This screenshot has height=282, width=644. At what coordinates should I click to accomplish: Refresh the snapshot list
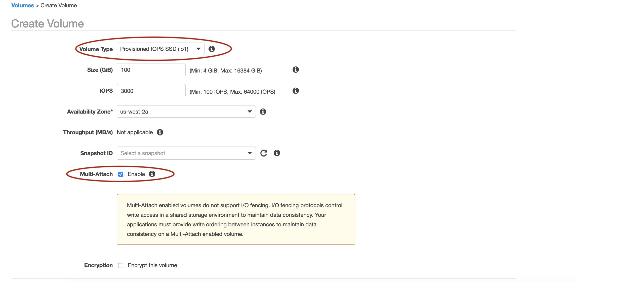coord(264,153)
